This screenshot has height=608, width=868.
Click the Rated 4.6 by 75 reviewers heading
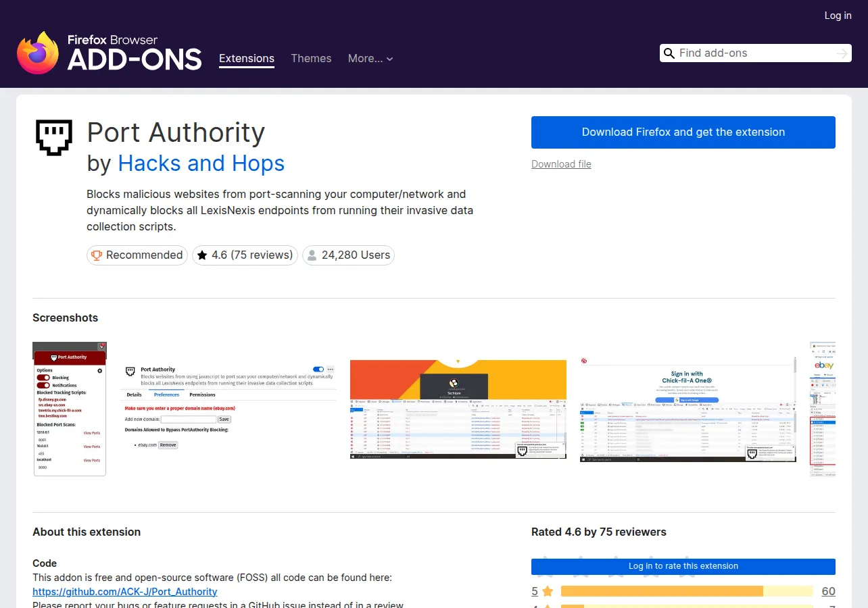coord(599,532)
